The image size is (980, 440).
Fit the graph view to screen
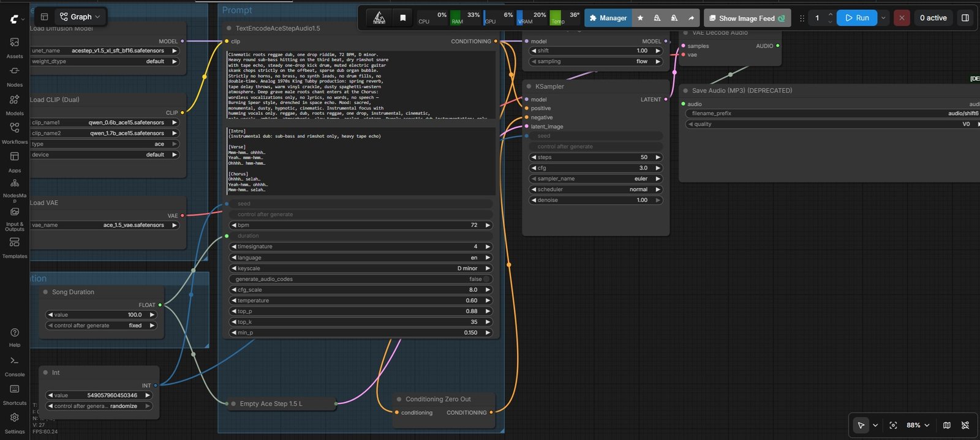click(x=893, y=425)
